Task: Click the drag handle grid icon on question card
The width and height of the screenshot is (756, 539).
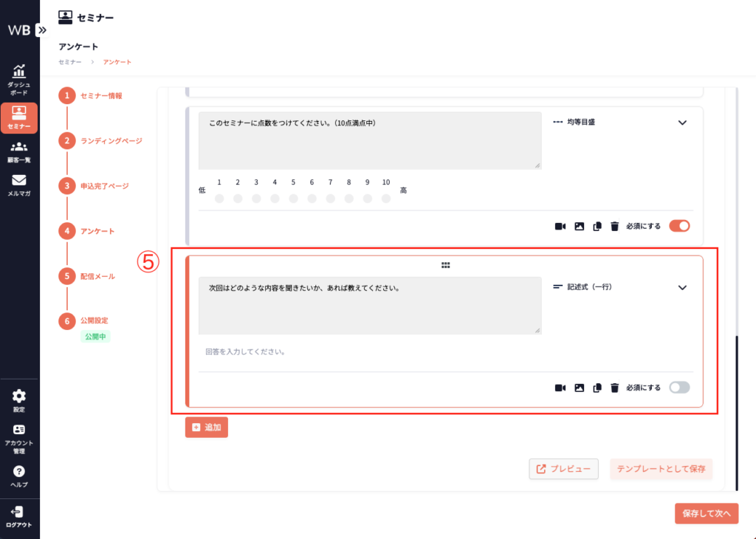Action: click(445, 265)
